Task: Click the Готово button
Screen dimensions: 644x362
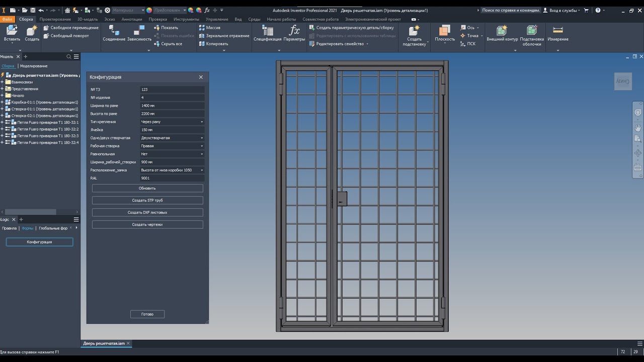Action: coord(147,314)
